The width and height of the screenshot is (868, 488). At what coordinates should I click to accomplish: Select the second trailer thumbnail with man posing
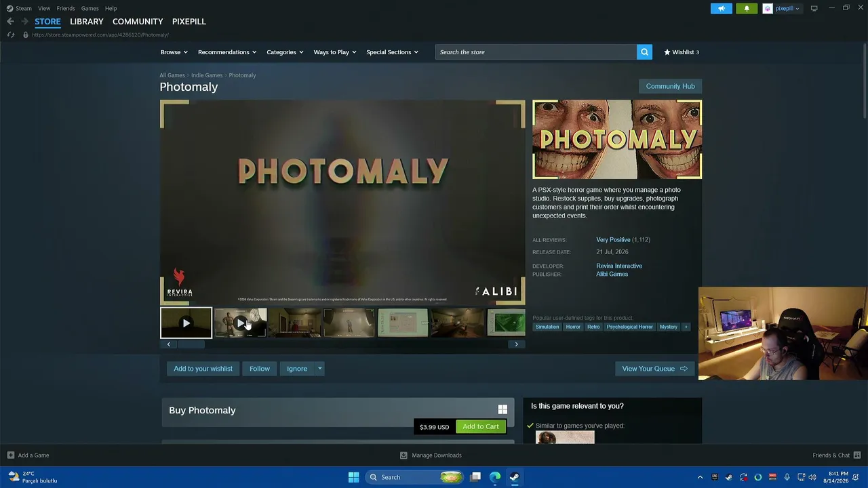241,323
